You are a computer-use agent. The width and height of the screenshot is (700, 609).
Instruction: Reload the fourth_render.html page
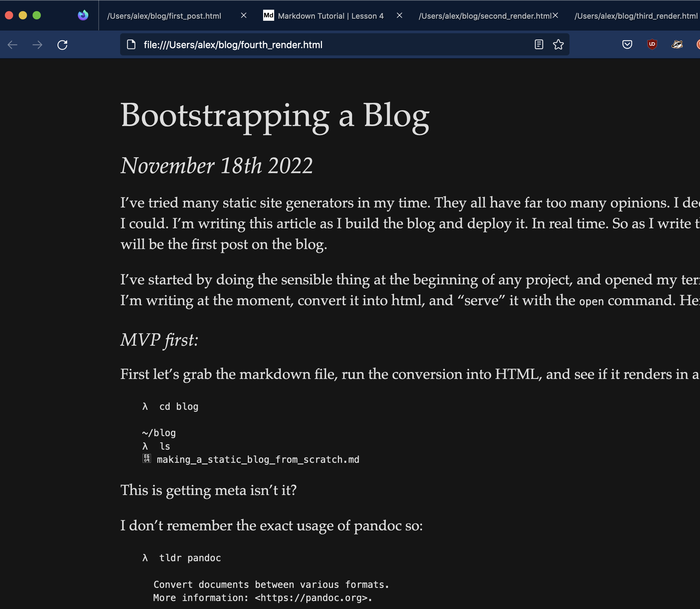point(63,44)
